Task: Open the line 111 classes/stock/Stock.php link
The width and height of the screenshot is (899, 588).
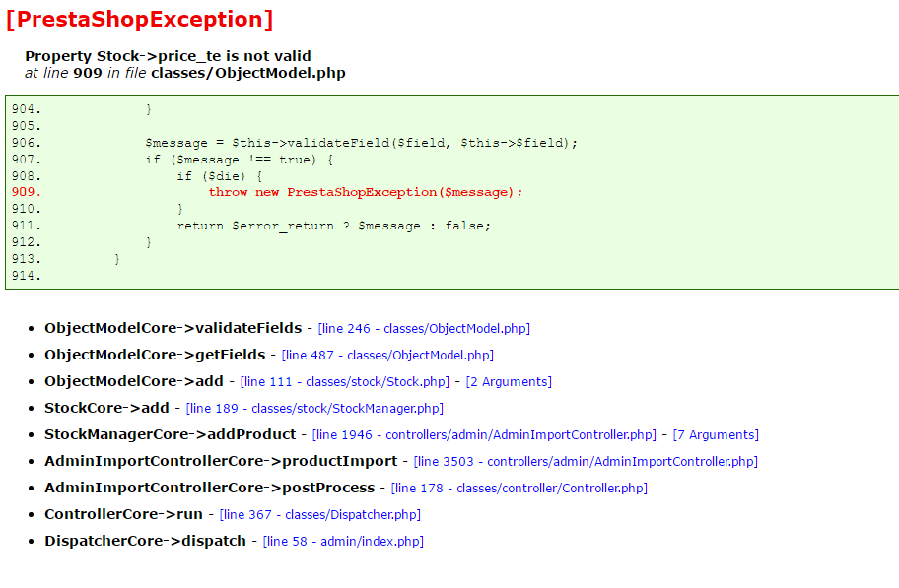Action: pos(345,382)
